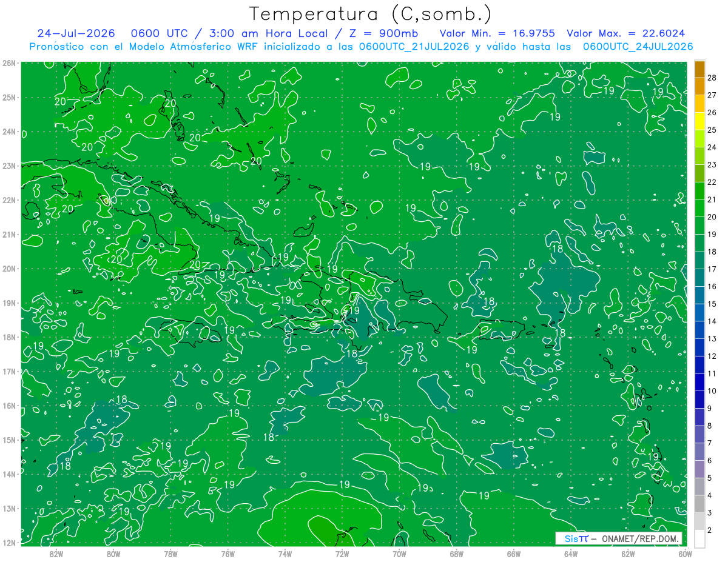Image resolution: width=728 pixels, height=562 pixels.
Task: Click the '13N' latitude axis label
Action: 8,509
